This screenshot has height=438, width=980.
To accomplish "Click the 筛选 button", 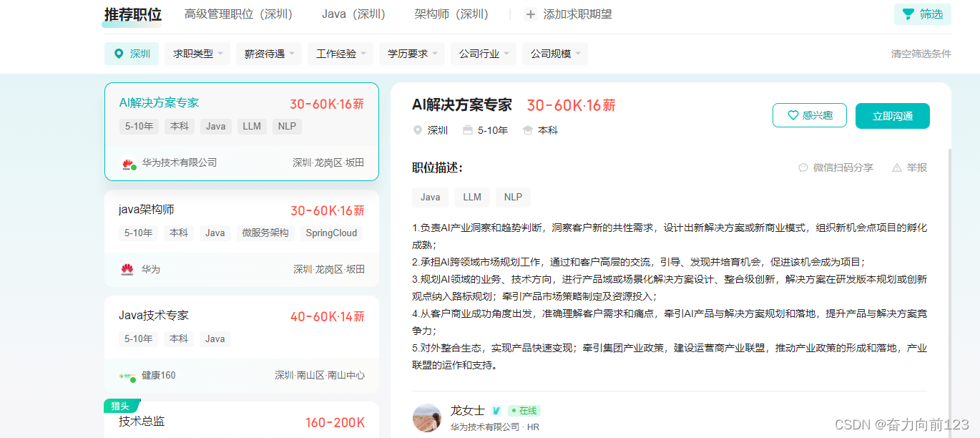I will click(923, 14).
